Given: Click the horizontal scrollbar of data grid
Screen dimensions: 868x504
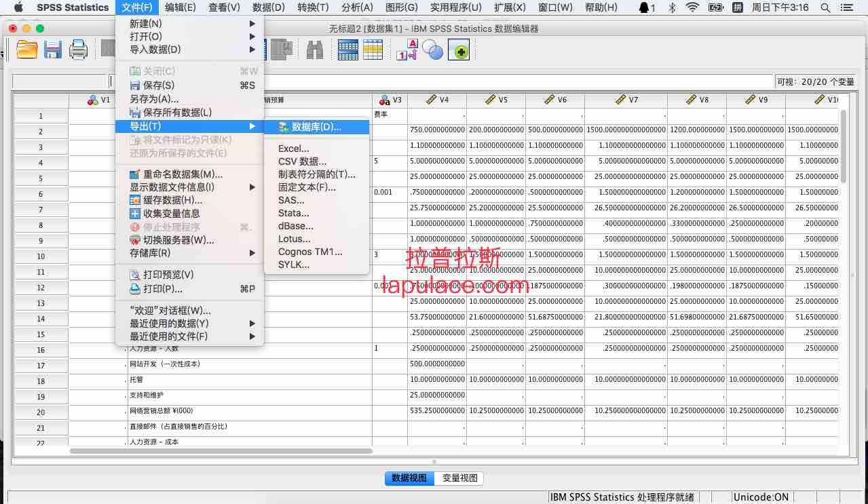Looking at the screenshot, I should coord(221,450).
